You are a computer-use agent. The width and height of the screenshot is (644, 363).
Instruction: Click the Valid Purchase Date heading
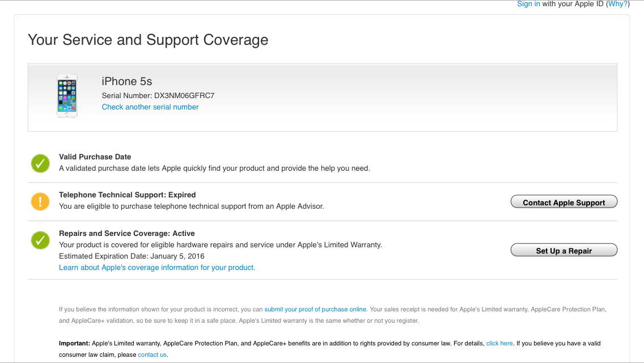pos(95,157)
